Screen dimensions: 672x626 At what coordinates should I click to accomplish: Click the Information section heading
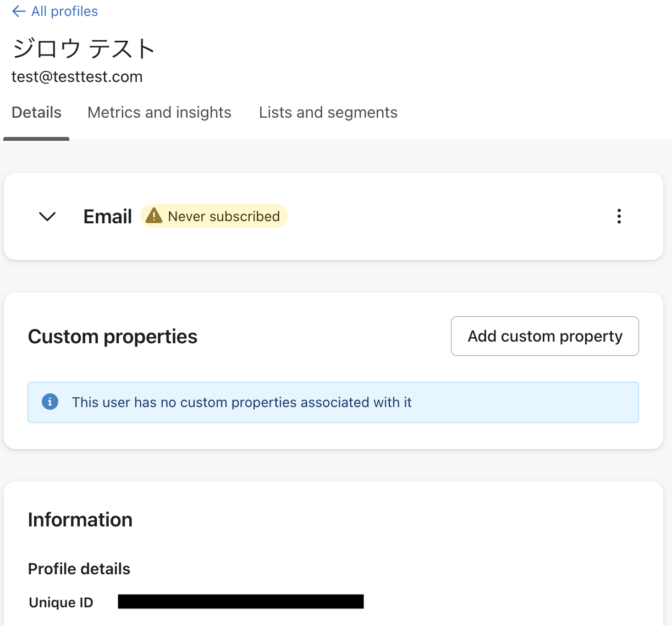point(80,520)
